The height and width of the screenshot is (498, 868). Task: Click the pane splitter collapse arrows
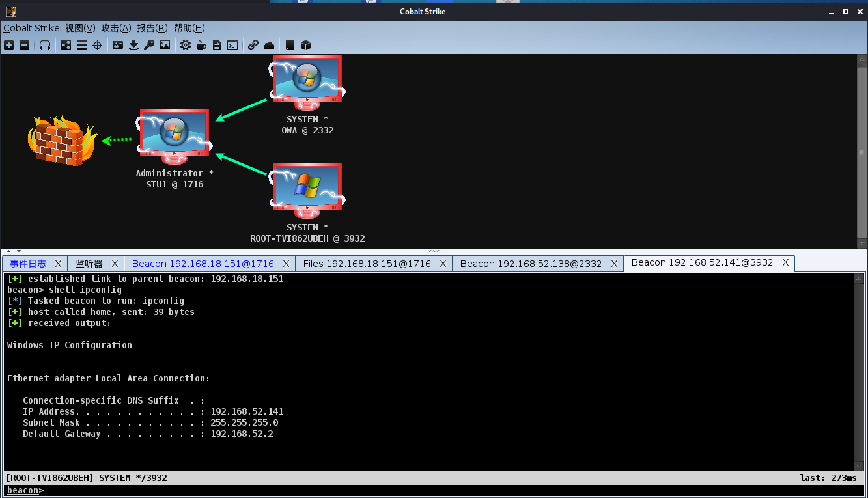coord(13,251)
